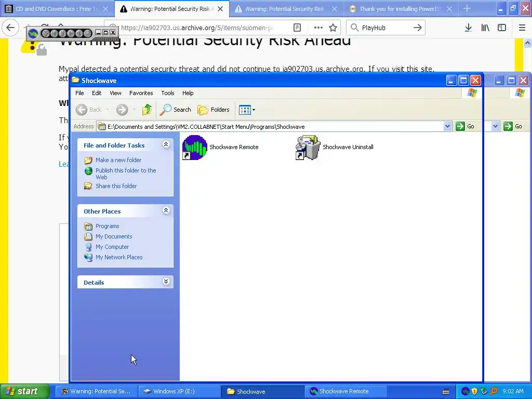The width and height of the screenshot is (532, 399).
Task: Click the Search toolbar button
Action: 176,110
